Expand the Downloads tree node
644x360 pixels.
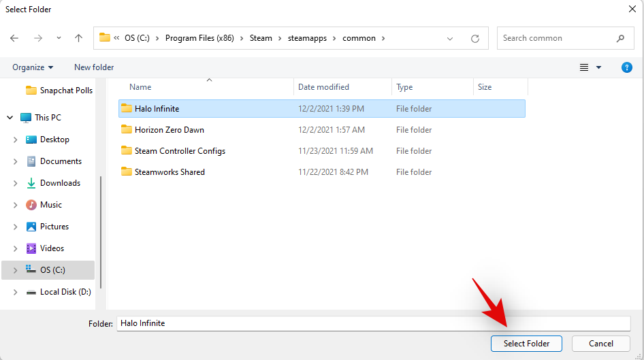[x=16, y=183]
